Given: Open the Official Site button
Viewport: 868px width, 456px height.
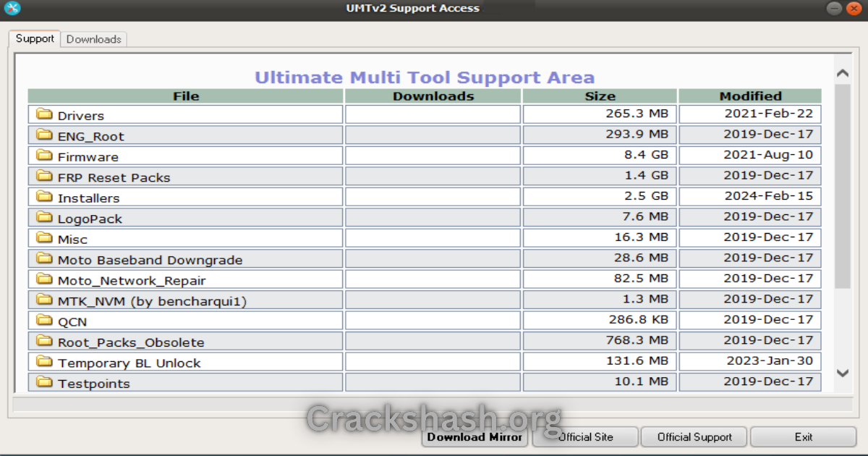Looking at the screenshot, I should pos(586,436).
